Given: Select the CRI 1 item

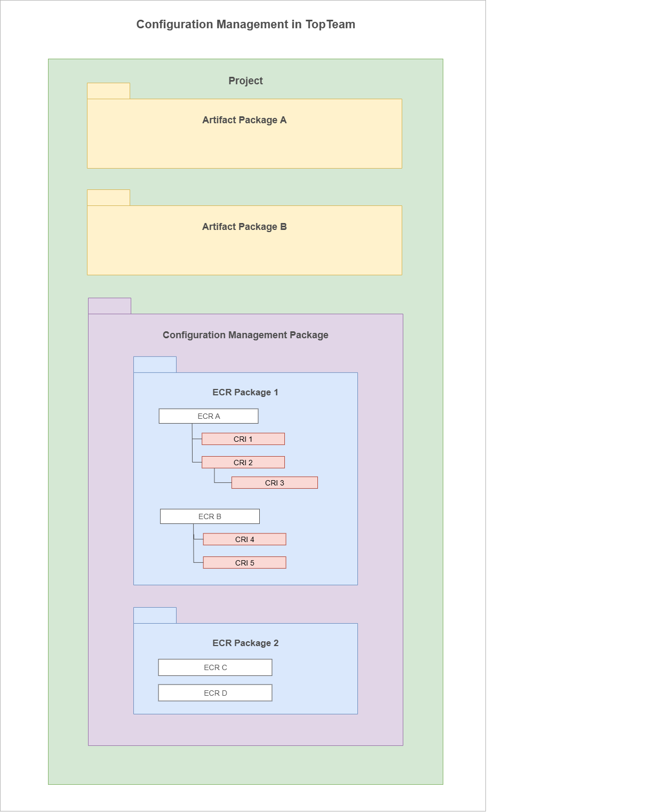Looking at the screenshot, I should coord(243,439).
